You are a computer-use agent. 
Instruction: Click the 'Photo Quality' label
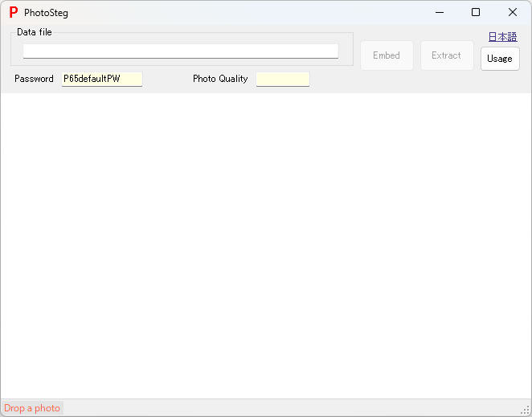pyautogui.click(x=220, y=79)
